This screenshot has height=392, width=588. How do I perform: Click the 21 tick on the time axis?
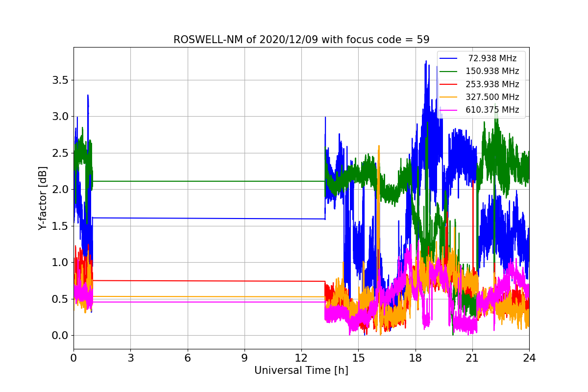tap(472, 358)
